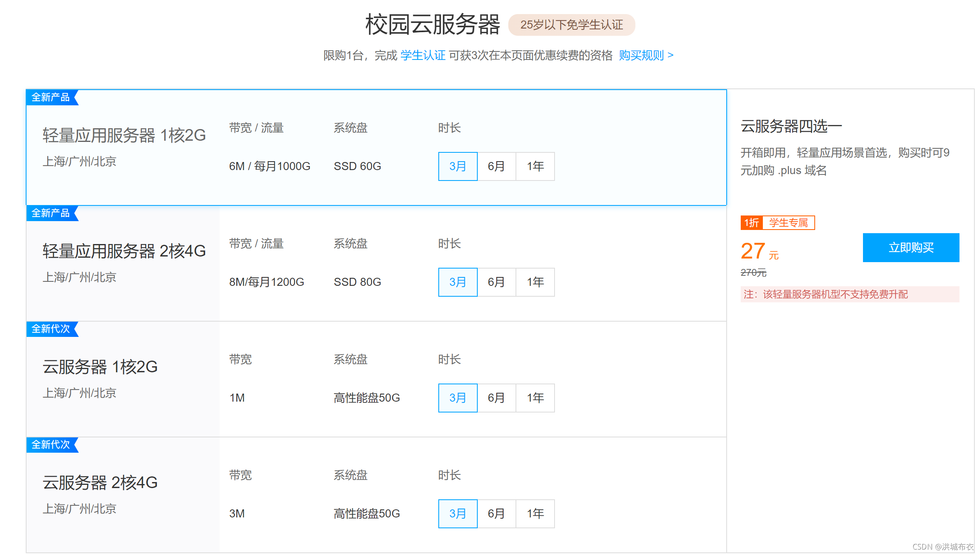Click 高性能盘50G in 云服务器 1核2G row
Screen dimensions: 980x554
366,398
